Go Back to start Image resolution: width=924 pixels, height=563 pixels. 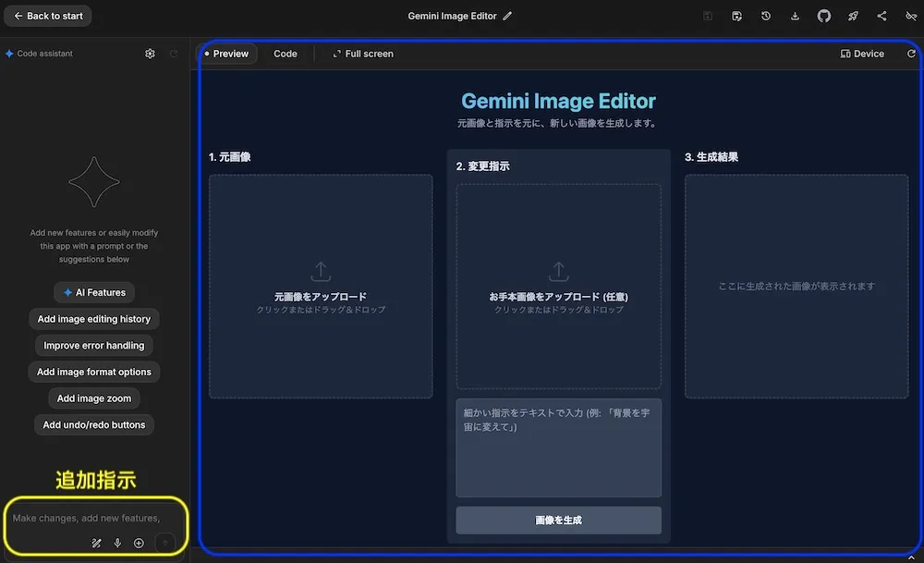coord(47,16)
